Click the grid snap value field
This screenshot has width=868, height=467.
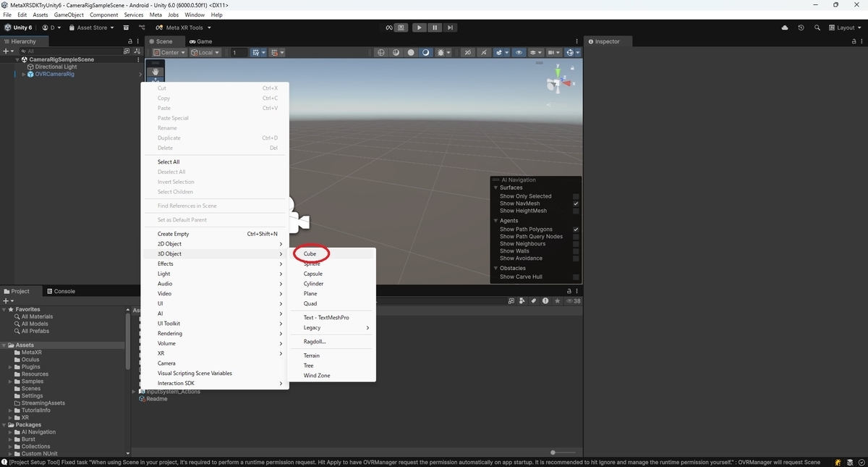tap(238, 52)
